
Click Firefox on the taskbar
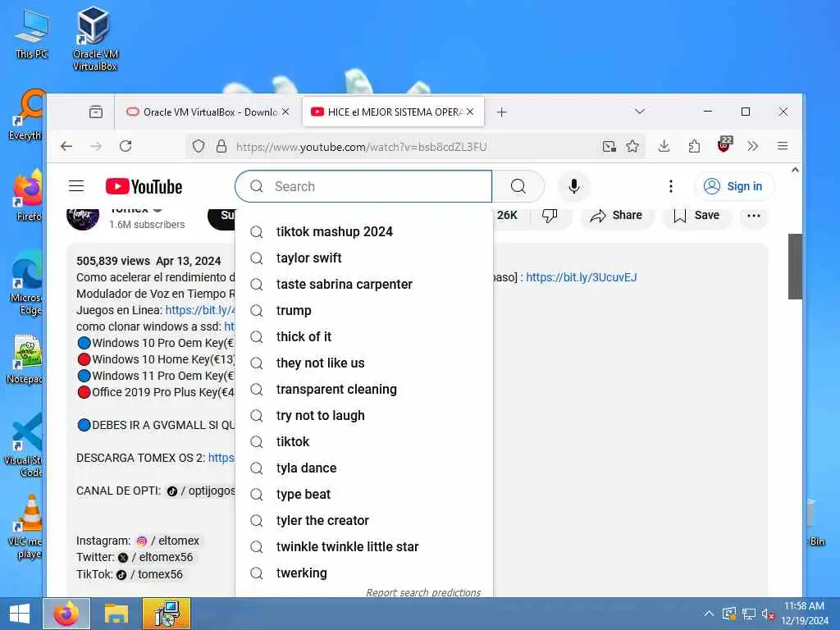66,614
